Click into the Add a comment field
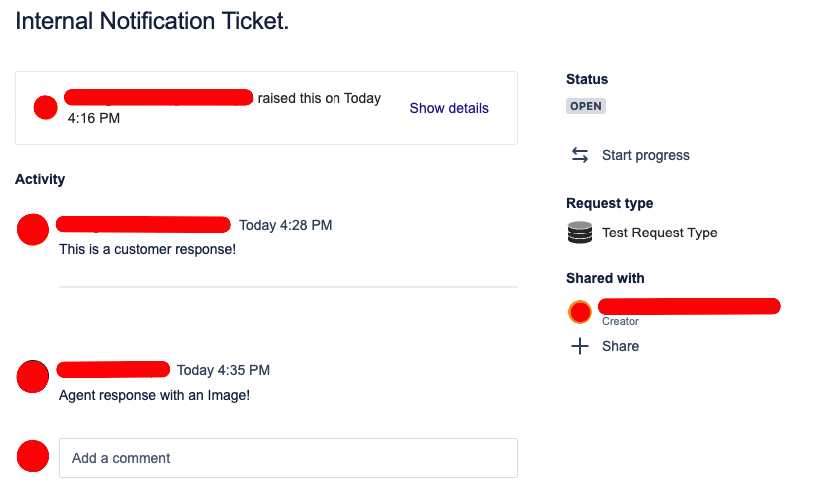Screen dimensions: 819x499 [x=288, y=458]
